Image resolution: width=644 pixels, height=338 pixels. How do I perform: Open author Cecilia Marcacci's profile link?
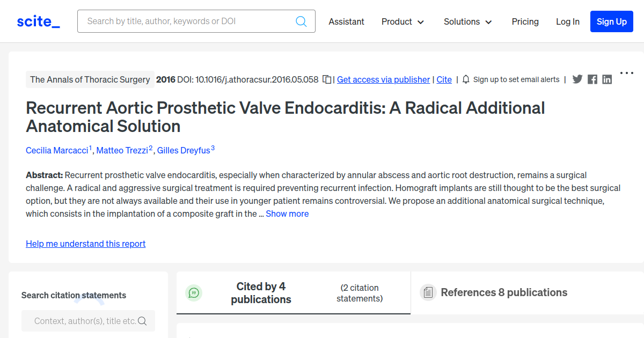[57, 150]
